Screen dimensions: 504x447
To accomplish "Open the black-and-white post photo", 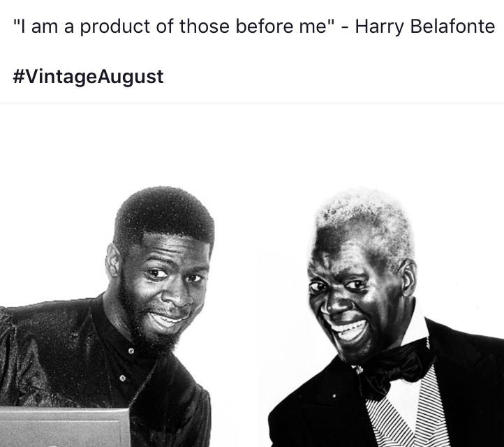I will tap(252, 275).
